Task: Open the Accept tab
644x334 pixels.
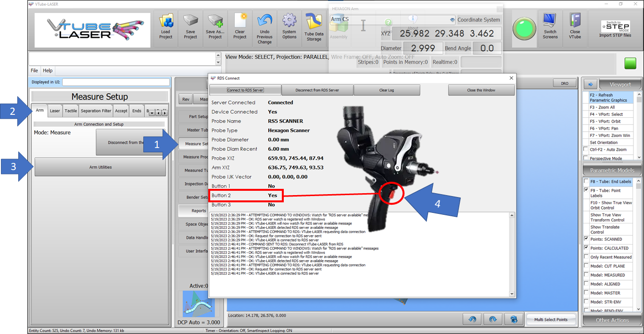Action: [121, 111]
